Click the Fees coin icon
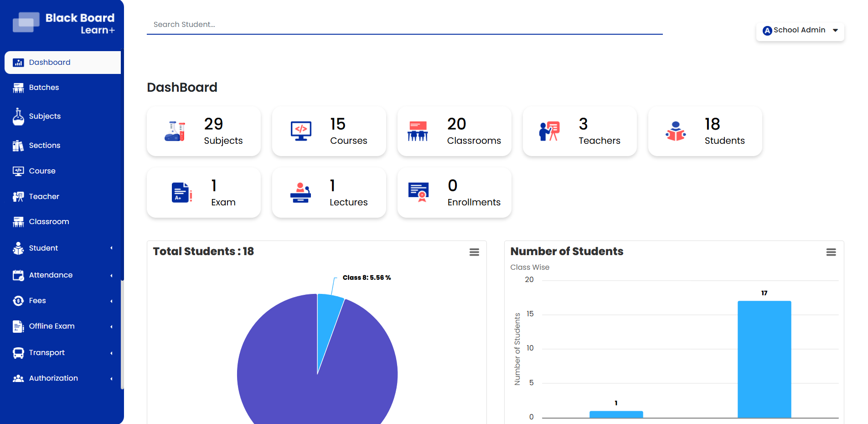Image resolution: width=868 pixels, height=424 pixels. click(18, 300)
